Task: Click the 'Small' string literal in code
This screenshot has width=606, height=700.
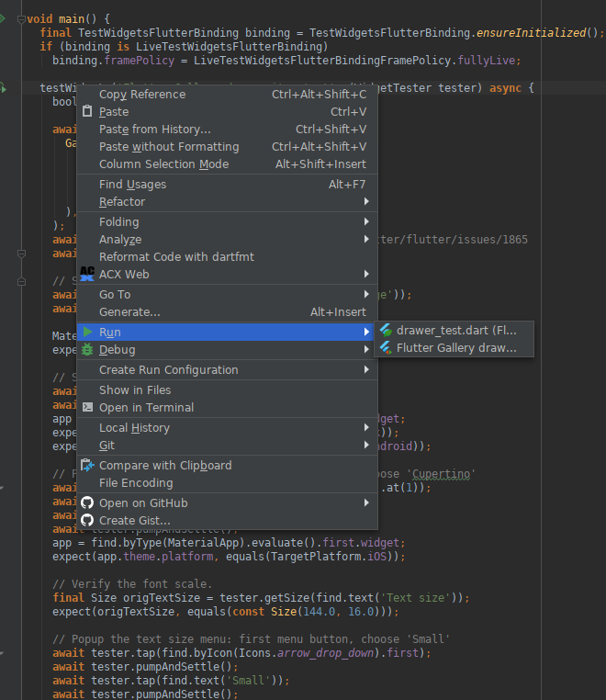Action: 248,681
